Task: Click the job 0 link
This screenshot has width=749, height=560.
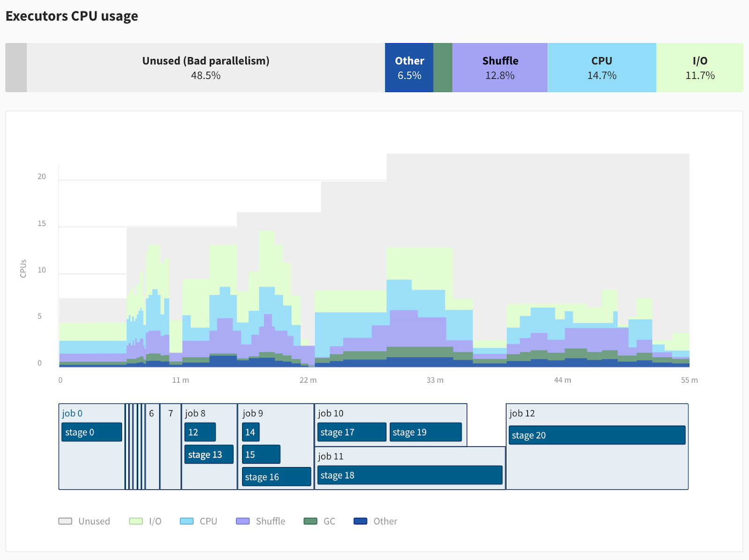Action: click(72, 413)
